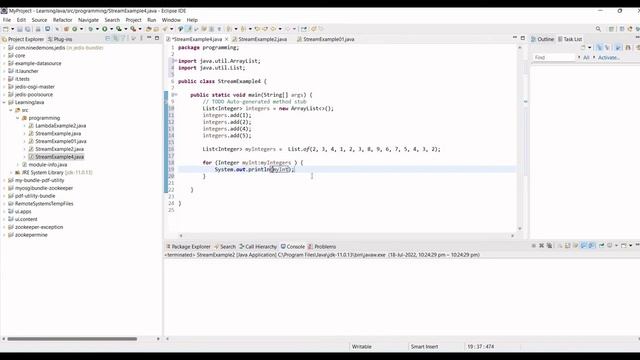Viewport: 640px width, 360px height.
Task: Minimize the editor area
Action: 515,38
